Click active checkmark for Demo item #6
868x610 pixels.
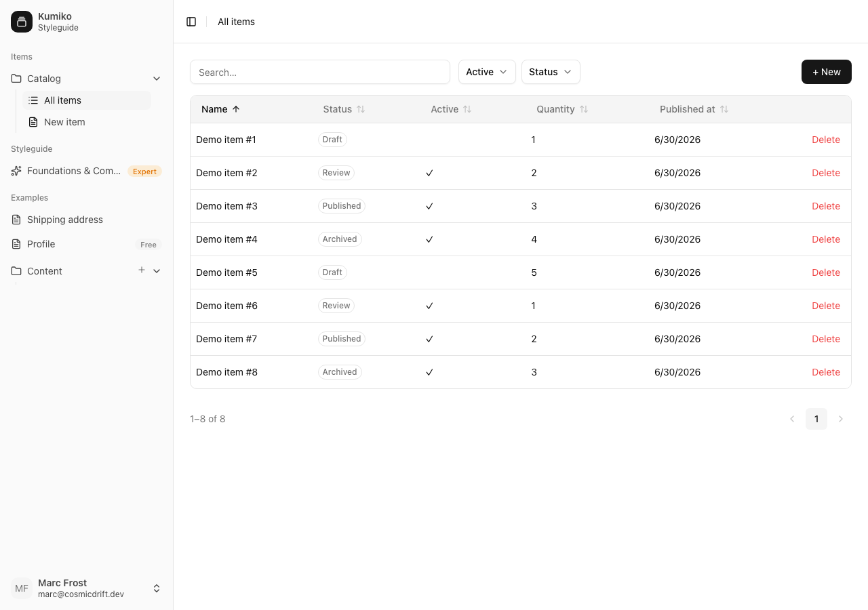(x=429, y=306)
